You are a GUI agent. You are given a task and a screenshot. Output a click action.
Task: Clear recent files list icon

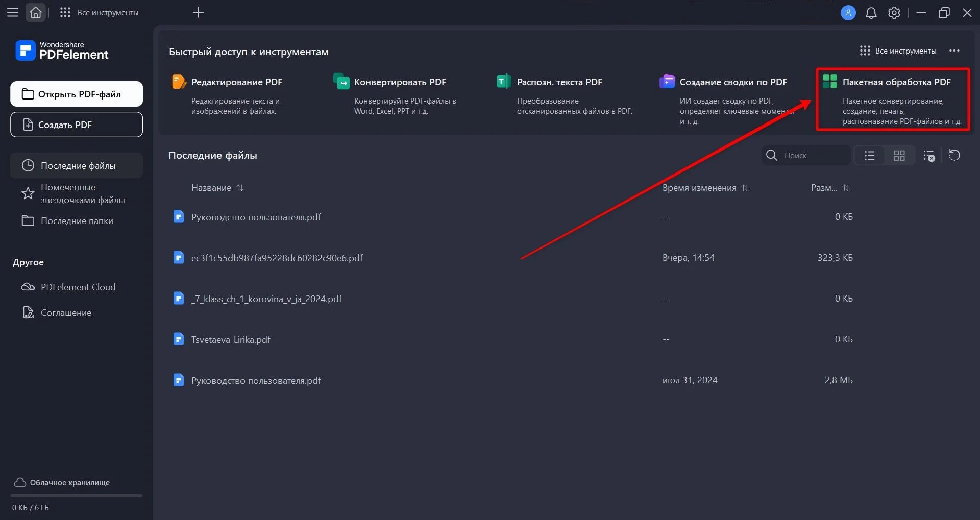tap(929, 156)
